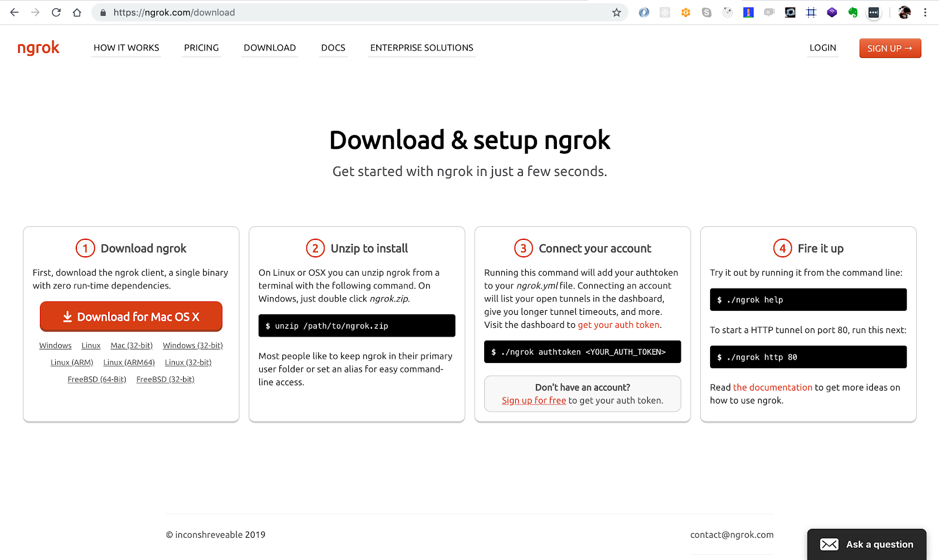
Task: Choose the Linux (32-bit) download link
Action: coord(188,362)
